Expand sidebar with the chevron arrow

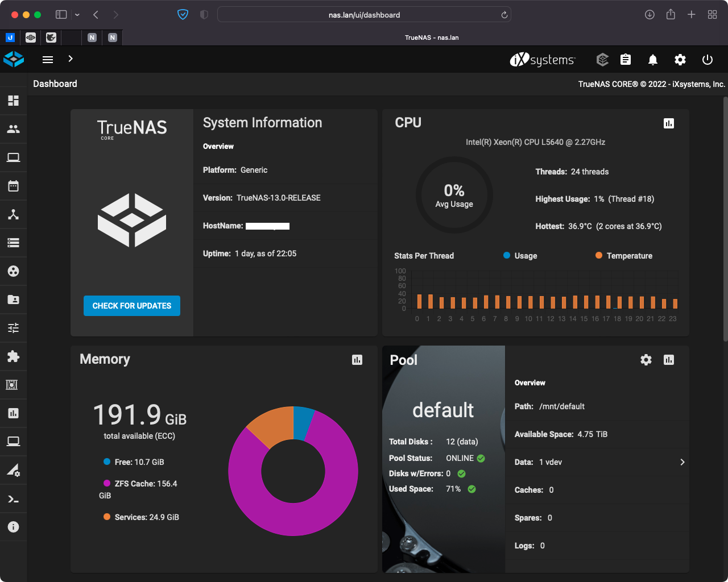(71, 59)
